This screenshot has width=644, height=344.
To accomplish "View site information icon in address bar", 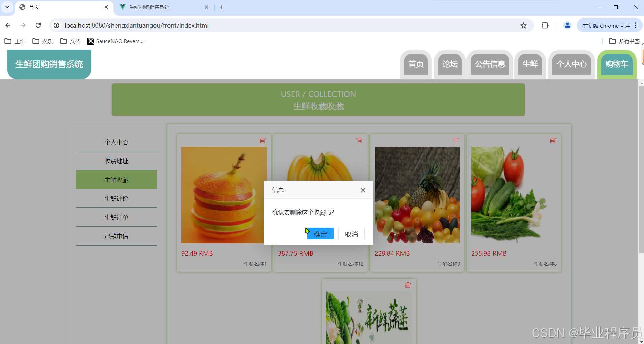I will 56,25.
